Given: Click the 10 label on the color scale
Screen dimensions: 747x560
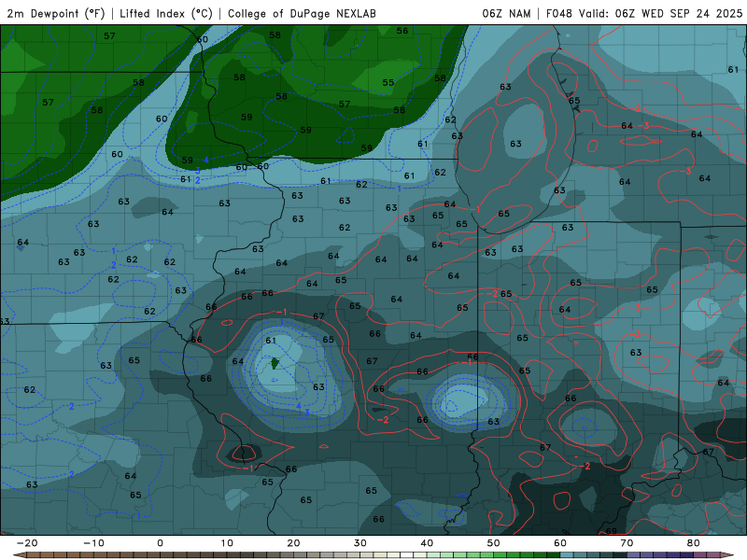Looking at the screenshot, I should (x=227, y=543).
